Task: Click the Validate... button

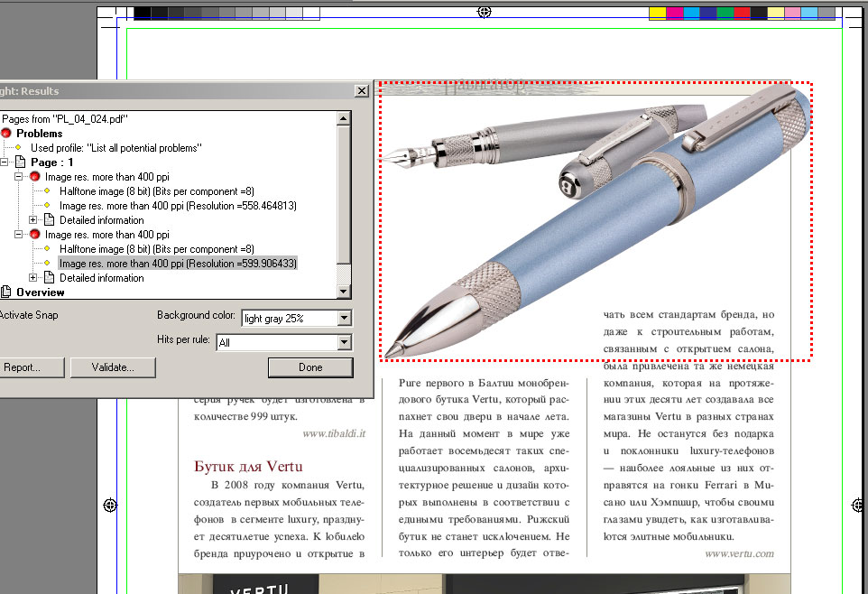Action: point(113,367)
